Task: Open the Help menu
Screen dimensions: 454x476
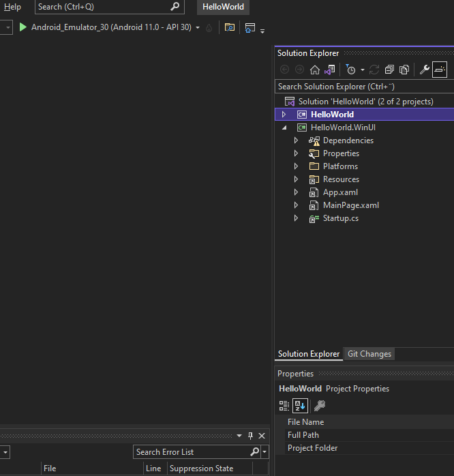Action: point(12,7)
